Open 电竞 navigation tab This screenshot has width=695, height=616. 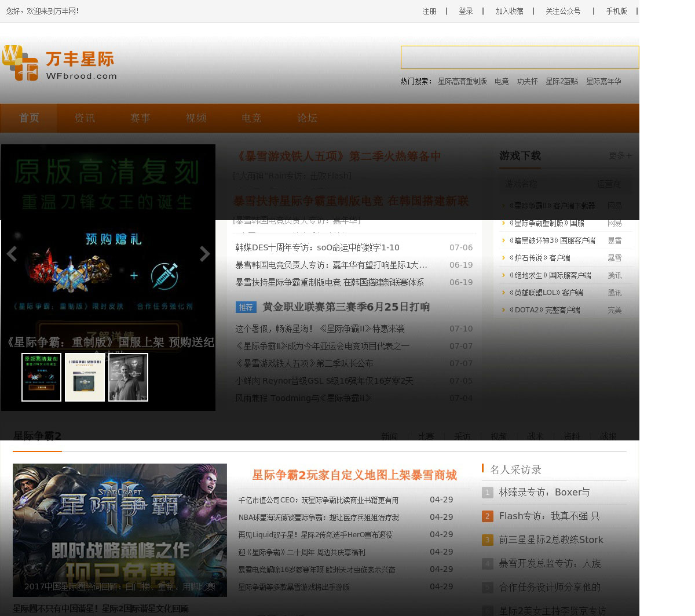coord(251,118)
